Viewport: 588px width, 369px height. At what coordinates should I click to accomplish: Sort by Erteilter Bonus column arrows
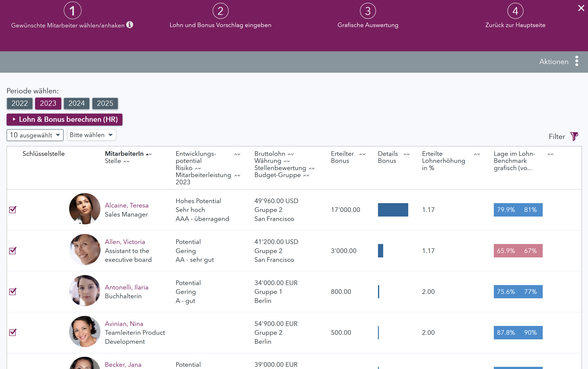[x=362, y=154]
